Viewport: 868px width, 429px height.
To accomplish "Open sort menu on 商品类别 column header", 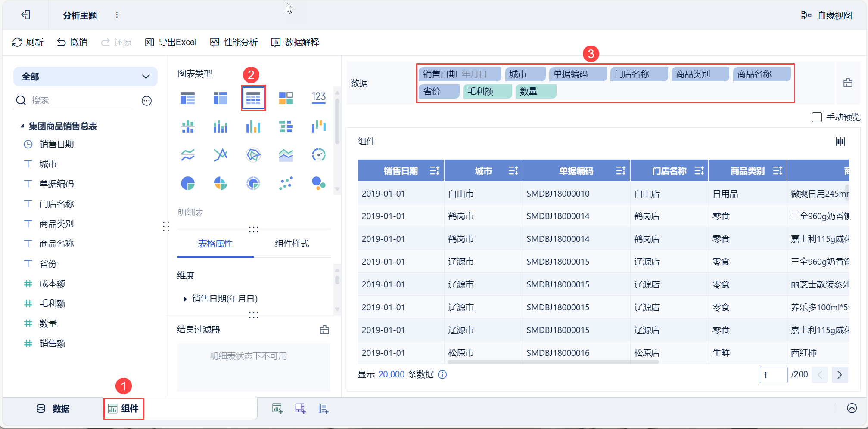I will (778, 171).
